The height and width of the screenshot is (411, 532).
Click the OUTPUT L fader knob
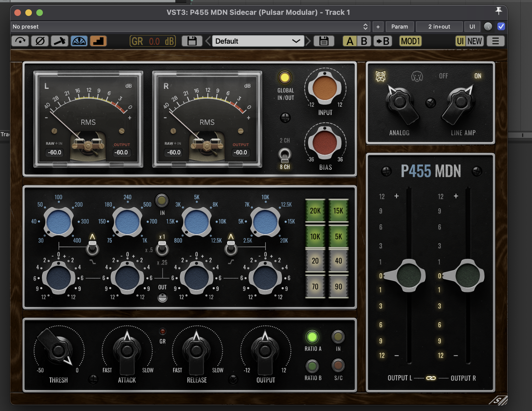(x=408, y=276)
